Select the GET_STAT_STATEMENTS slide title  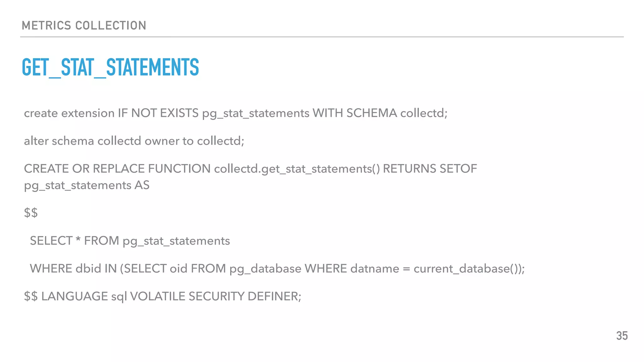pyautogui.click(x=110, y=67)
